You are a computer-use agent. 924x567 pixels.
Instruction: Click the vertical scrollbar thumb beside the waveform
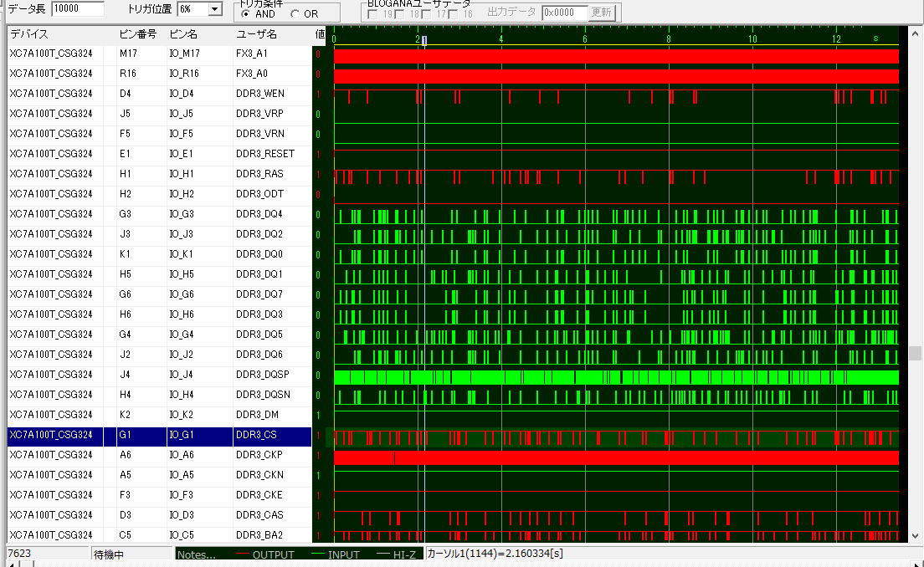coord(915,354)
